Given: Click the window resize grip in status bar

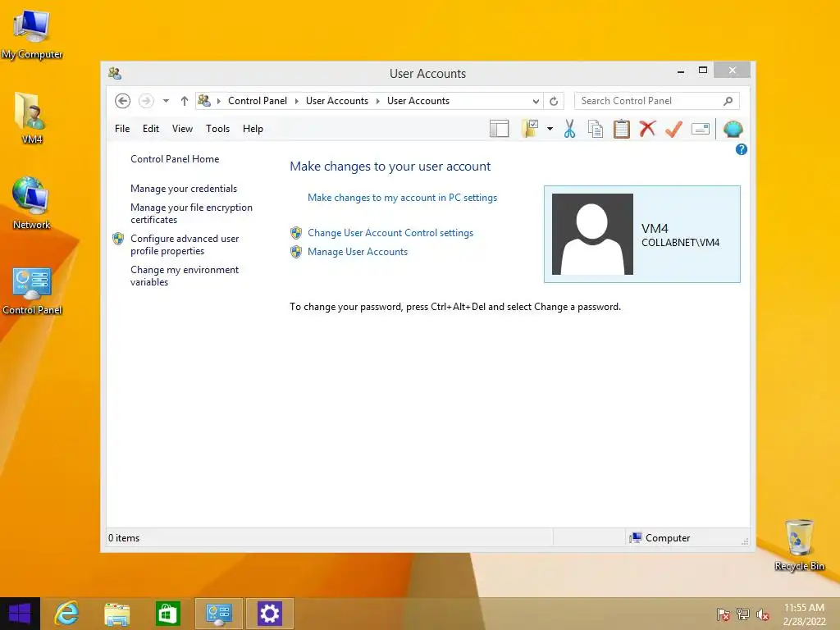Looking at the screenshot, I should 744,541.
